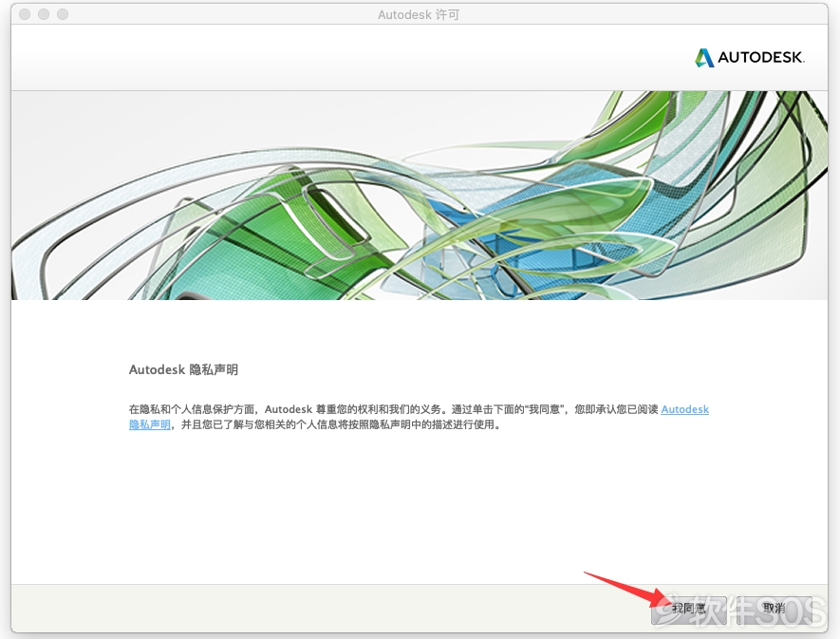Minimize the Autodesk 许可 window
This screenshot has width=840, height=639.
[x=44, y=14]
